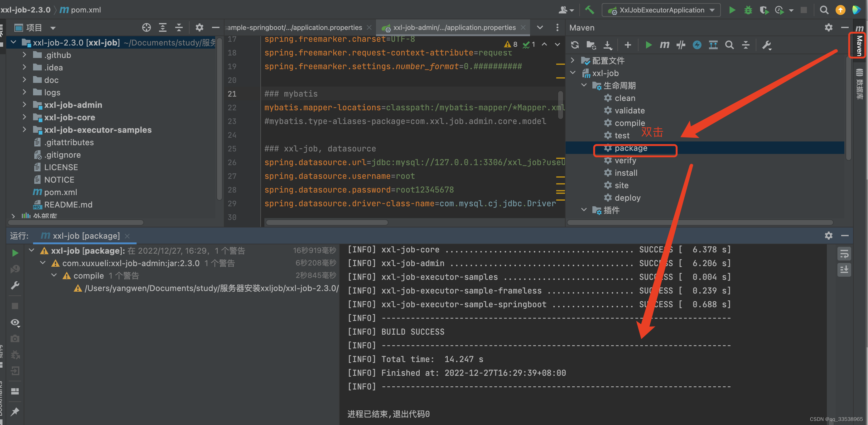This screenshot has height=425, width=868.
Task: Select the install goal in Maven lifecycle
Action: (x=626, y=173)
